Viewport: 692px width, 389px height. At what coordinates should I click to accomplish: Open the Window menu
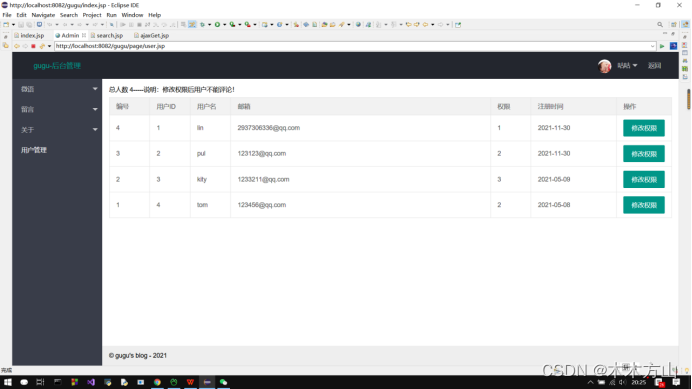click(x=132, y=15)
